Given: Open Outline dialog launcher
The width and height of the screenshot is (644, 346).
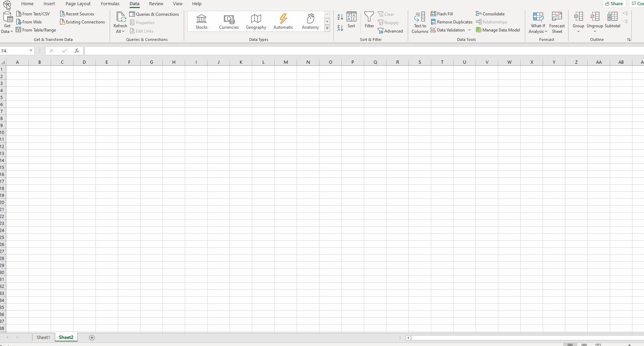Looking at the screenshot, I should tap(629, 40).
